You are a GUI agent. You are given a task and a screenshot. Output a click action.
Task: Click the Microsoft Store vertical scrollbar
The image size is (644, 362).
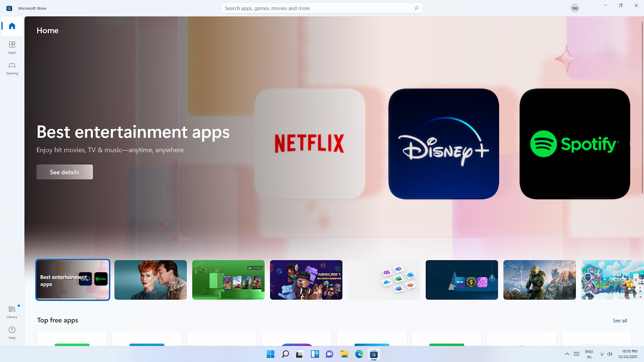click(x=642, y=107)
